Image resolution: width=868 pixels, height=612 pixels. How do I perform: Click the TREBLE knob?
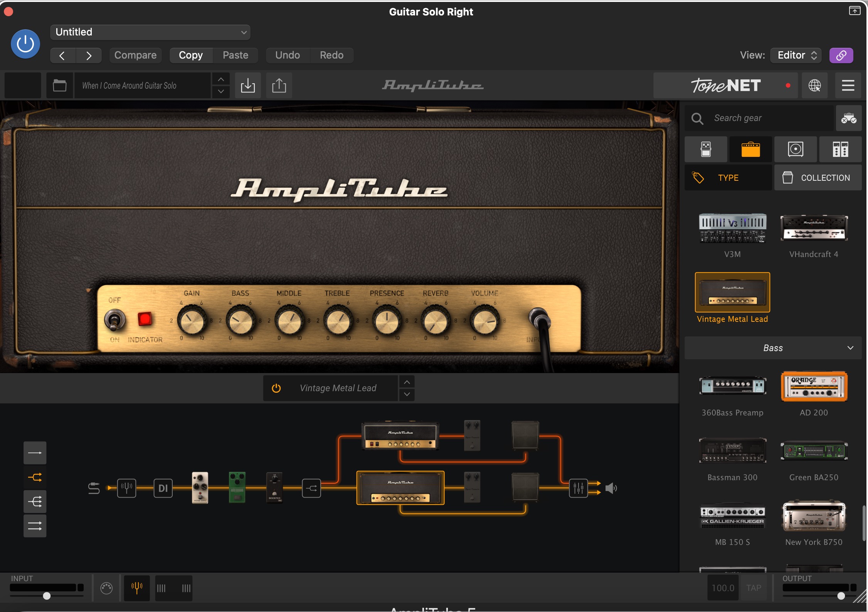(338, 321)
